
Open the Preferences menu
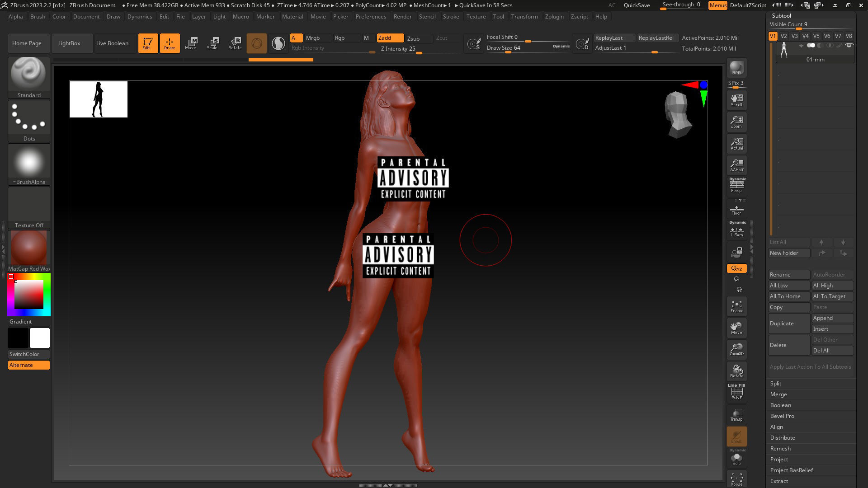(371, 16)
